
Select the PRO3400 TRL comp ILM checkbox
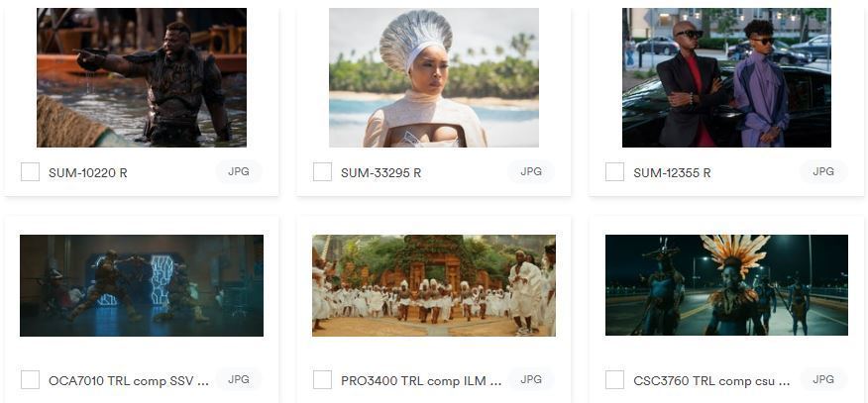322,380
